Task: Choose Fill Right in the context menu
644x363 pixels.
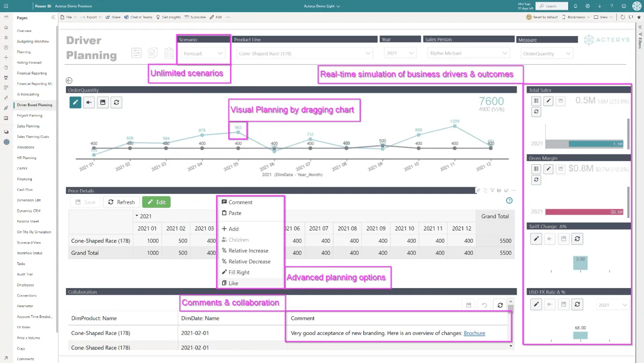Action: point(239,272)
